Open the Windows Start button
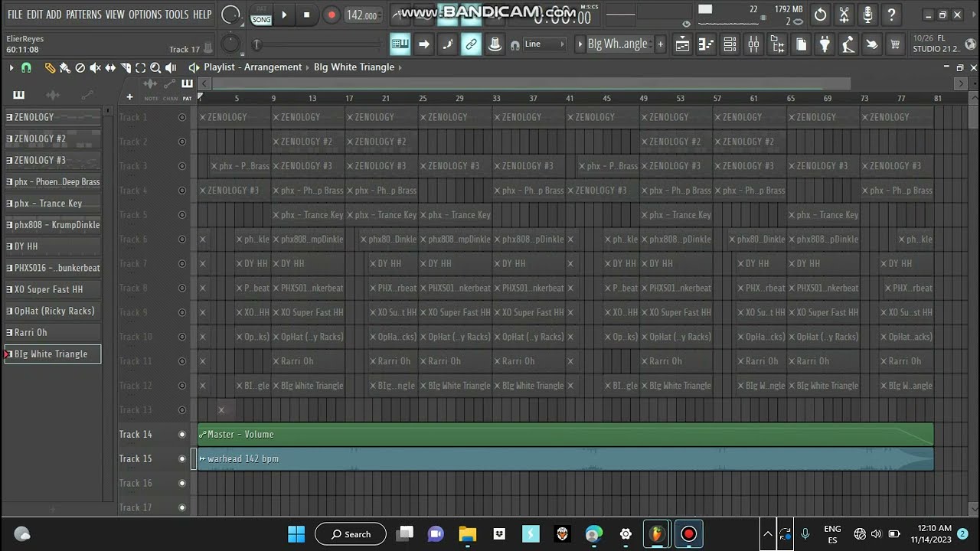980x551 pixels. tap(296, 534)
